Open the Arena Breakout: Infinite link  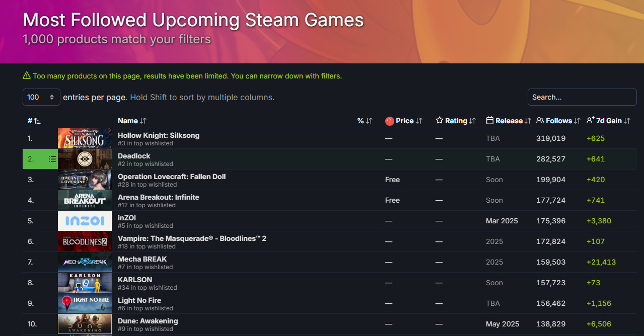click(159, 197)
